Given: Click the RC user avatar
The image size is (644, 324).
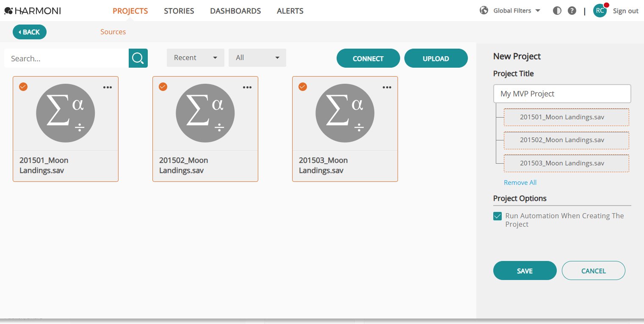Looking at the screenshot, I should click(x=600, y=11).
